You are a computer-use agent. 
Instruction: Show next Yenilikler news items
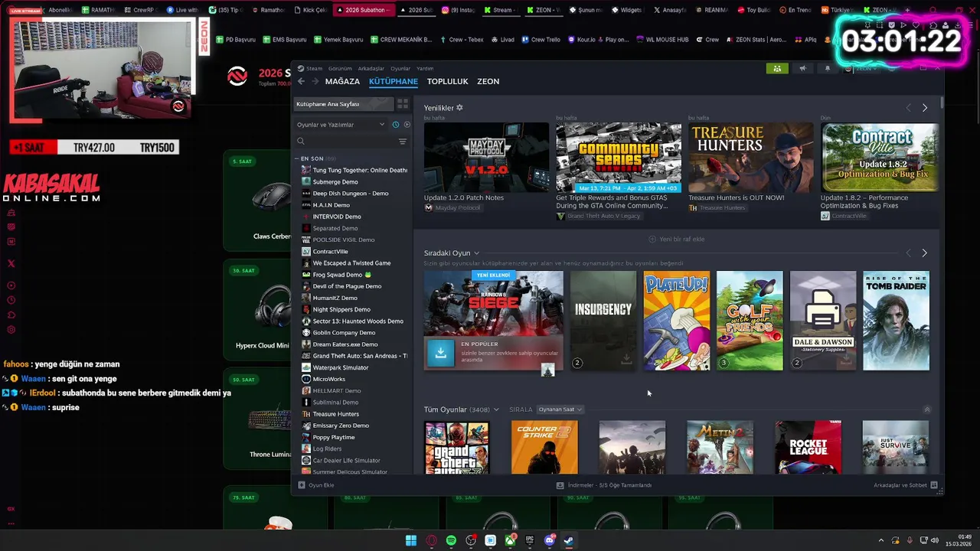(924, 108)
